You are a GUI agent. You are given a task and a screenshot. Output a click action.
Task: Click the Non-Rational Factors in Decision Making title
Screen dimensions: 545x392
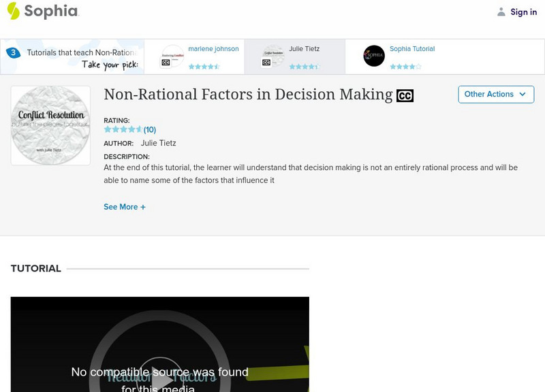[248, 95]
